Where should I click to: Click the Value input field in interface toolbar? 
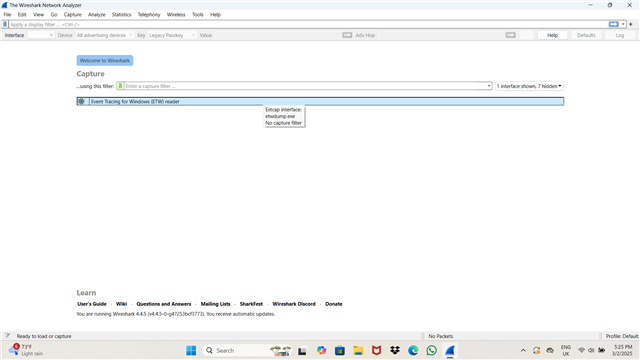[x=277, y=35]
